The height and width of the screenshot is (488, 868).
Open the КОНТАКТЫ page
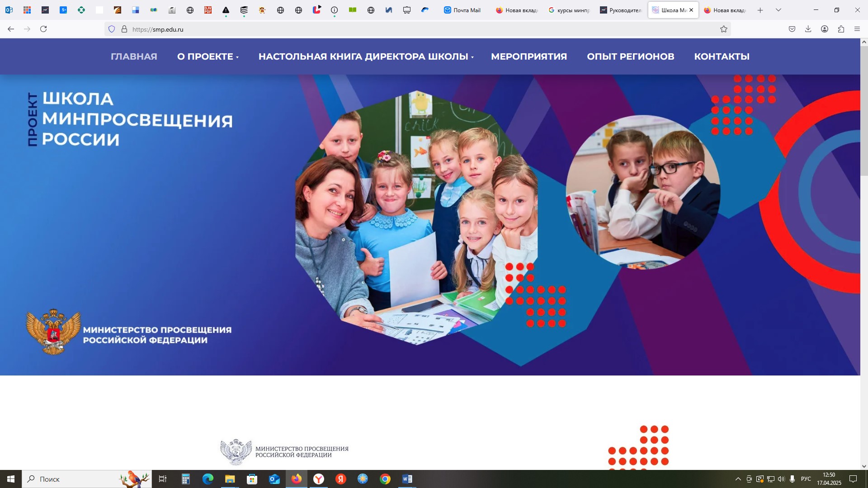click(x=722, y=56)
